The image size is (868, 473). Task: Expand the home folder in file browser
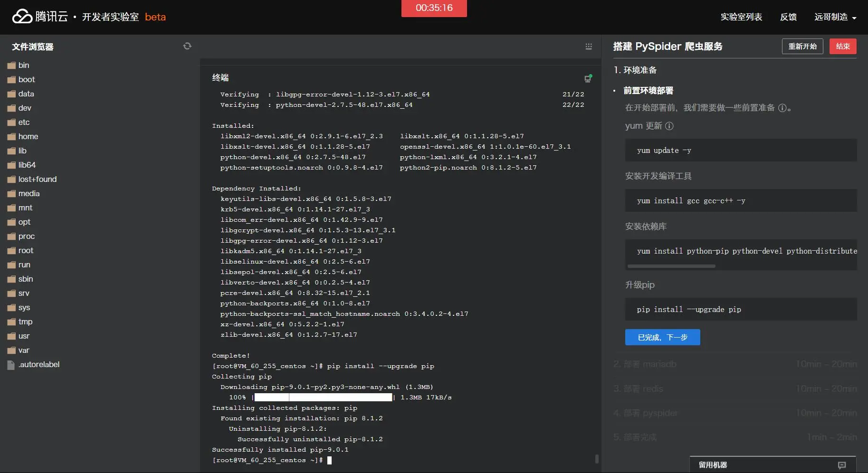point(28,137)
